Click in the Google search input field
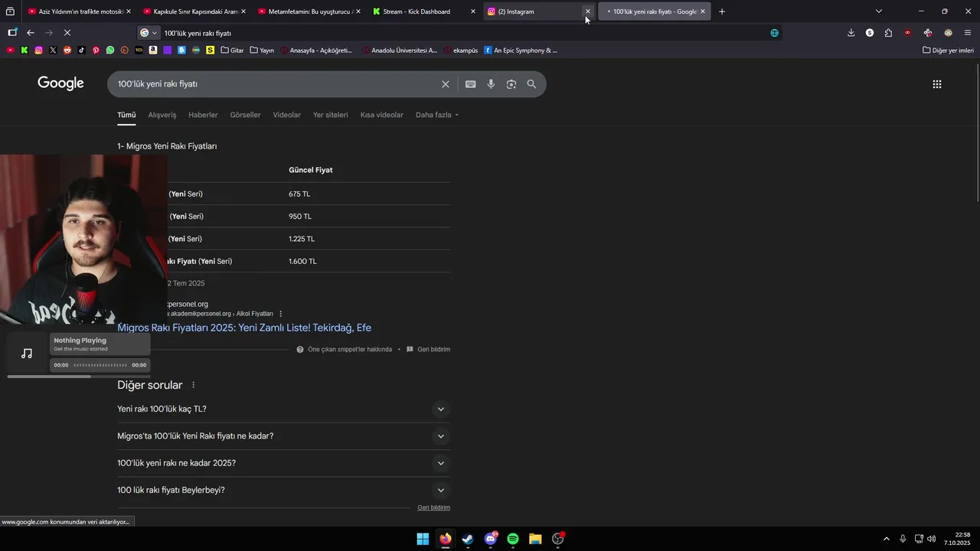Image resolution: width=980 pixels, height=551 pixels. tap(276, 84)
